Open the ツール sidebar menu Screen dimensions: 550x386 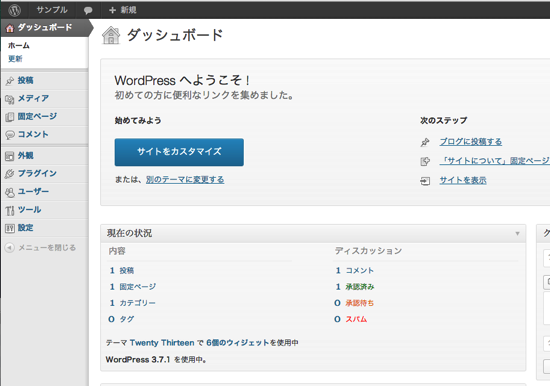point(29,209)
